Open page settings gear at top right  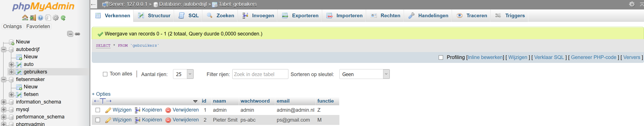click(x=632, y=4)
